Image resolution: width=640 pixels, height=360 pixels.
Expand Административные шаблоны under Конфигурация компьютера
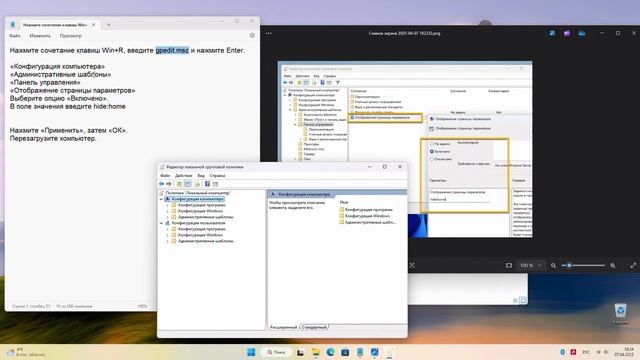tap(167, 217)
